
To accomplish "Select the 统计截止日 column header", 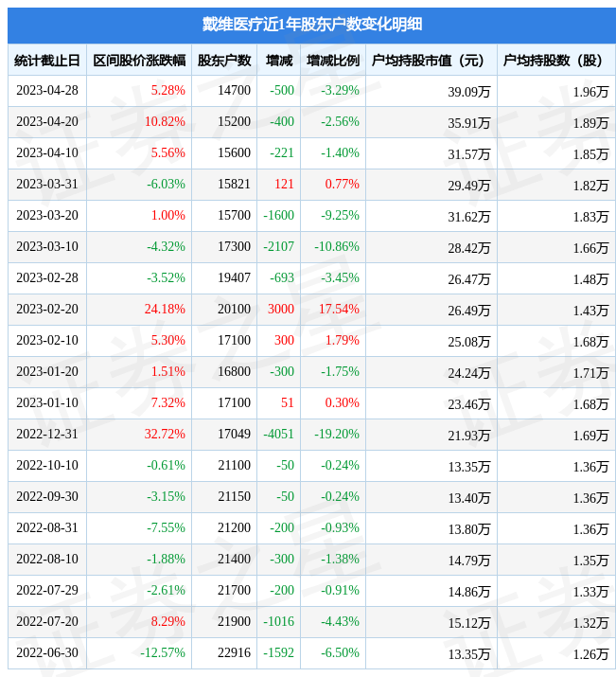I will (47, 61).
